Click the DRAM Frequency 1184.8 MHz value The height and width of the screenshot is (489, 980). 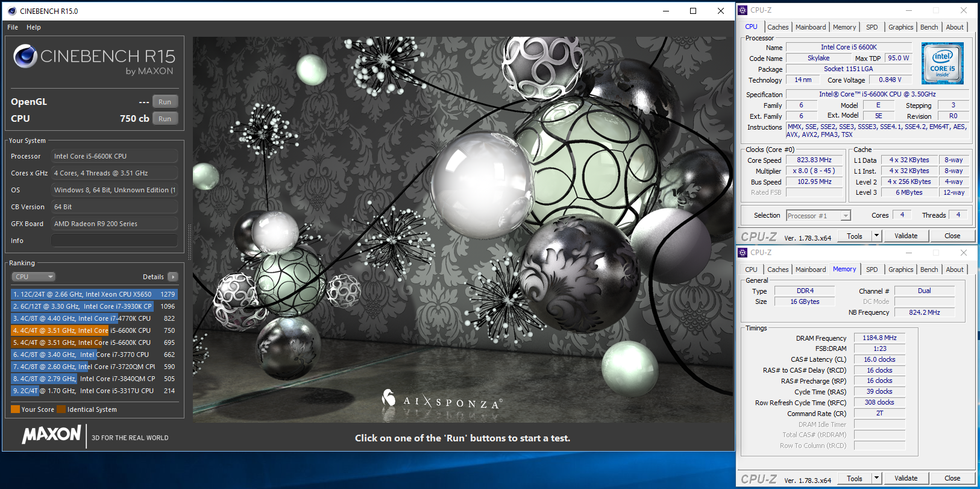tap(879, 338)
